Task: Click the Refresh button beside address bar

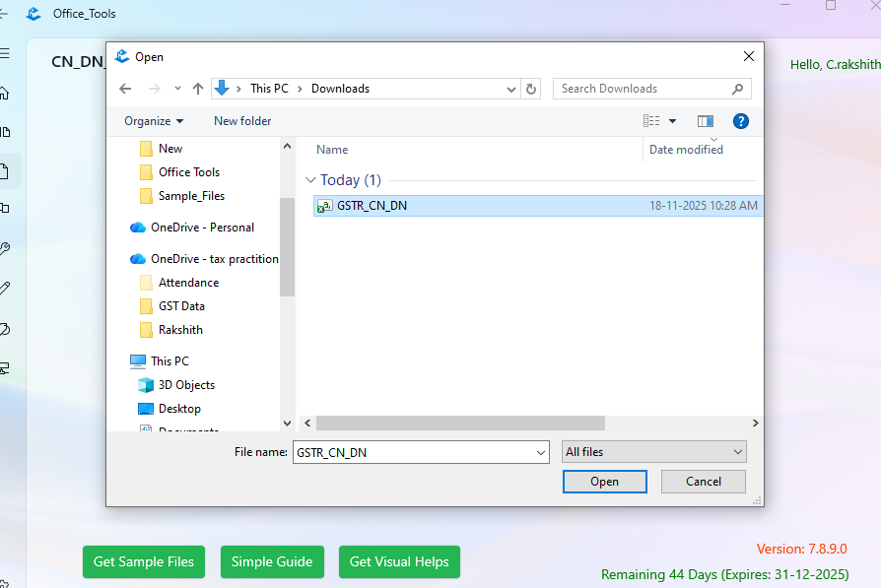Action: coord(532,89)
